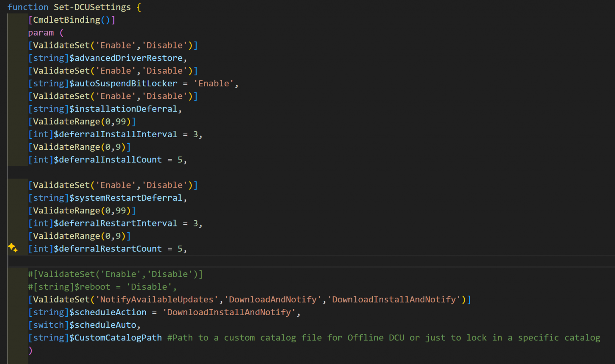Click the custom catalog path comment text
Image resolution: width=615 pixels, height=364 pixels.
(x=383, y=338)
